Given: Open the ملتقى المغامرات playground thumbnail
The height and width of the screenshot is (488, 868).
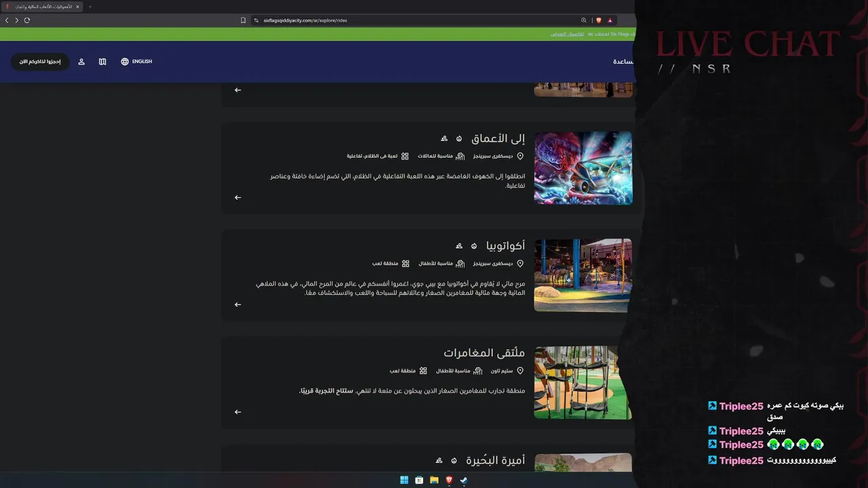Looking at the screenshot, I should click(x=583, y=382).
